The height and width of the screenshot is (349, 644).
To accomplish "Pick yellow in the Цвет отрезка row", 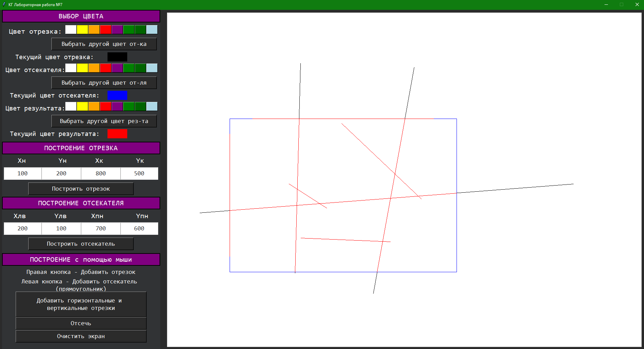I will [82, 30].
